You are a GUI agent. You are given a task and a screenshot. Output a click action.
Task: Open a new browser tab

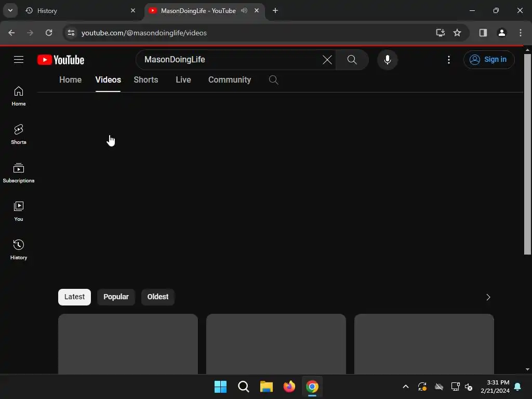click(x=275, y=10)
